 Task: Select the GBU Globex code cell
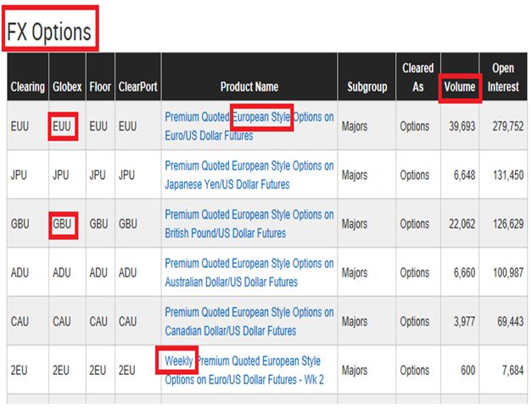pyautogui.click(x=62, y=224)
